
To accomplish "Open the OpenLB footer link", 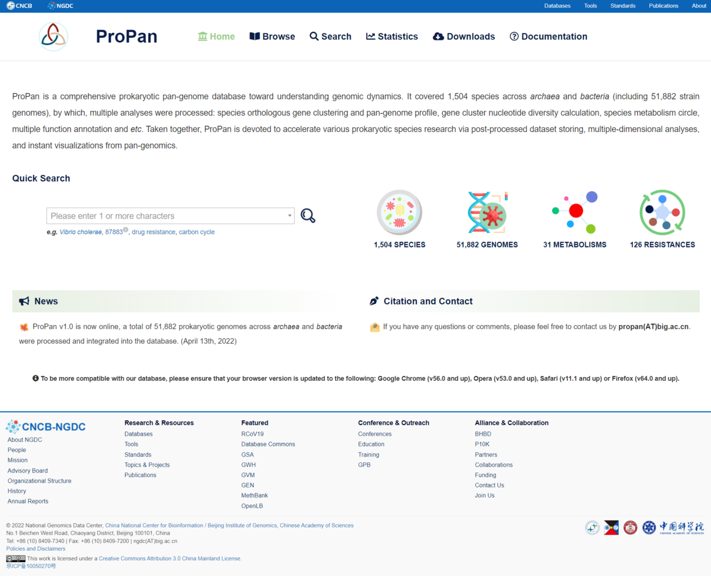I will [252, 506].
